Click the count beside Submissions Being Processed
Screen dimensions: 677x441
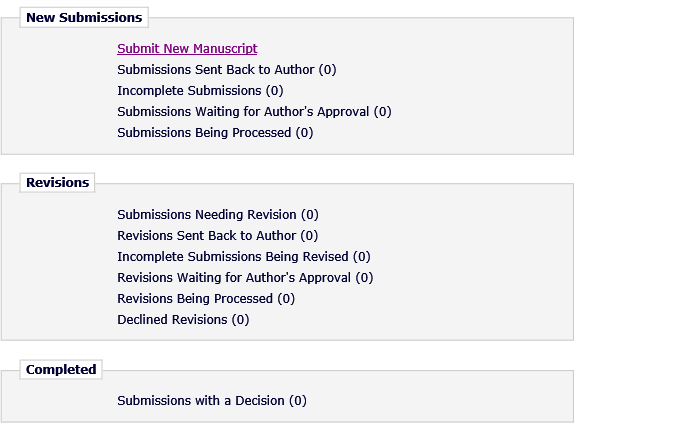point(305,133)
